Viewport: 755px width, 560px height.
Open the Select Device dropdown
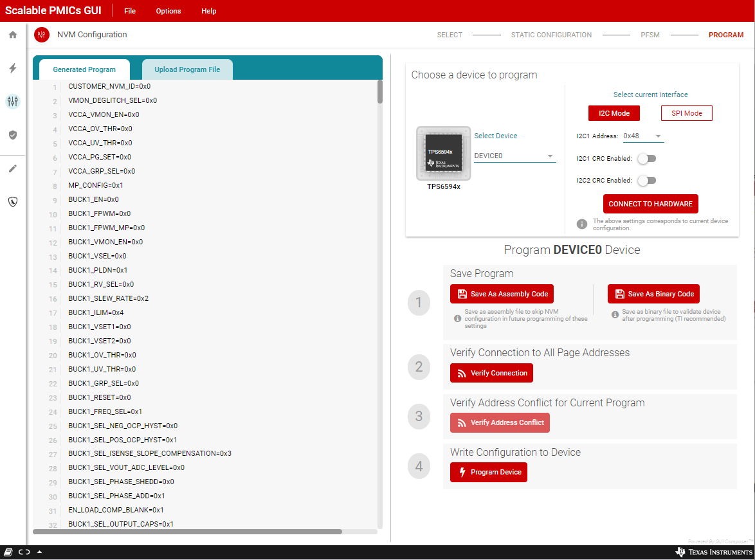pos(514,156)
